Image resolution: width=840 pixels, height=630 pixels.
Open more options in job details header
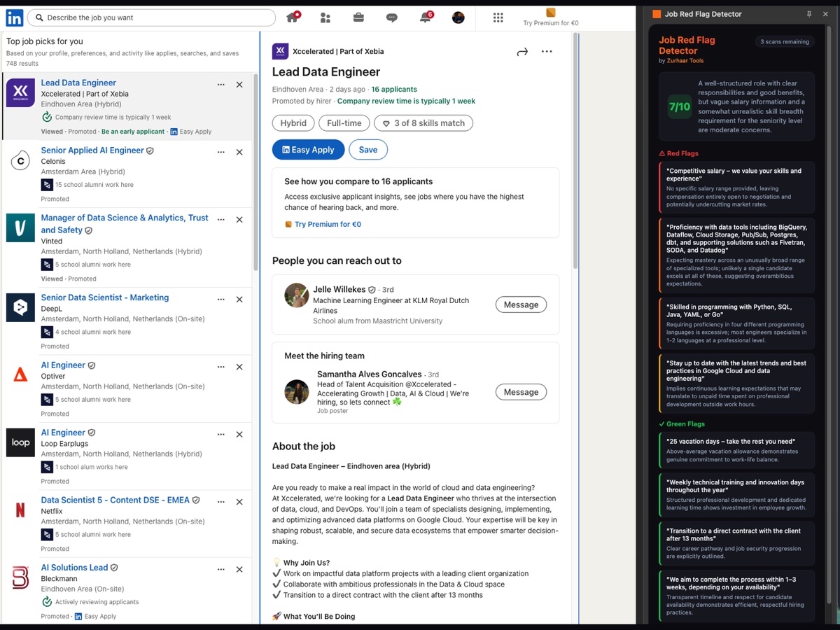coord(547,51)
